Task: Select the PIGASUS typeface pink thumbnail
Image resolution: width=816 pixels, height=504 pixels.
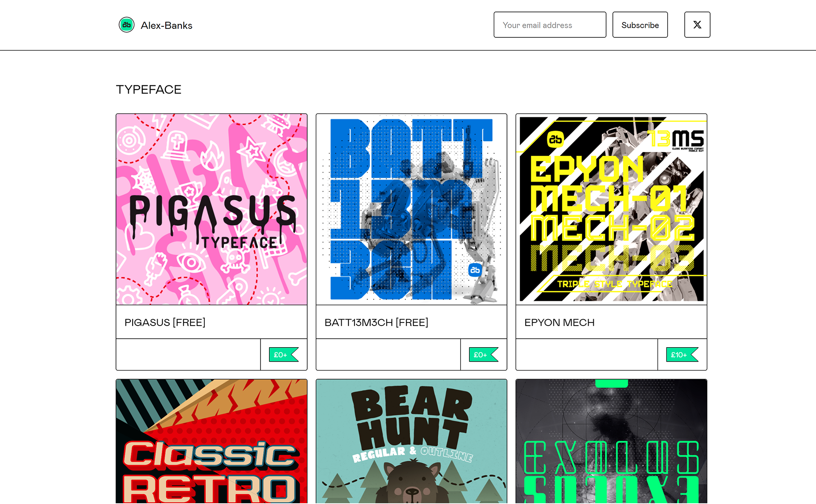Action: coord(212,209)
